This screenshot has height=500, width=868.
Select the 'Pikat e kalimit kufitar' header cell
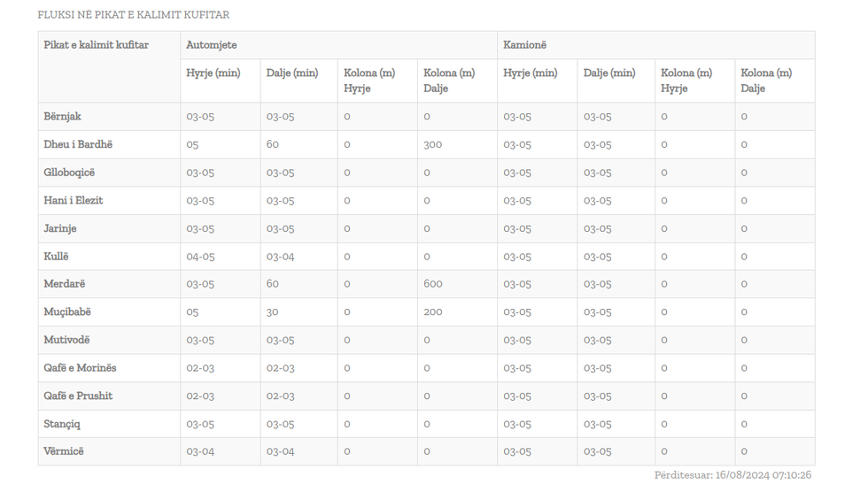[97, 45]
